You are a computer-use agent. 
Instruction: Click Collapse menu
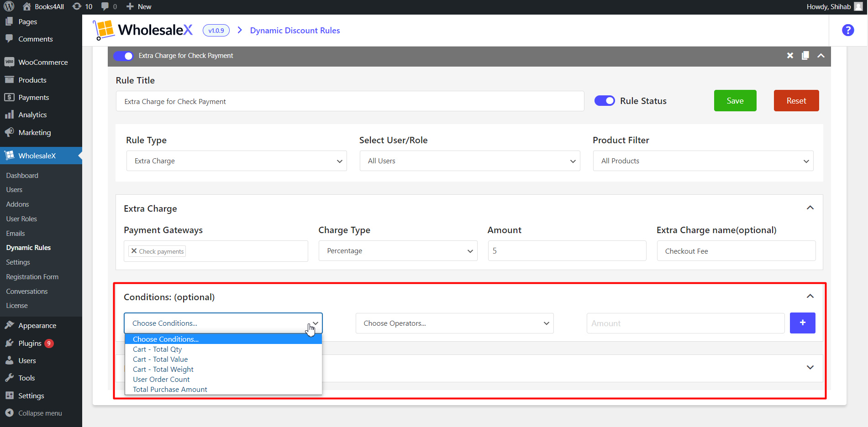pos(41,413)
